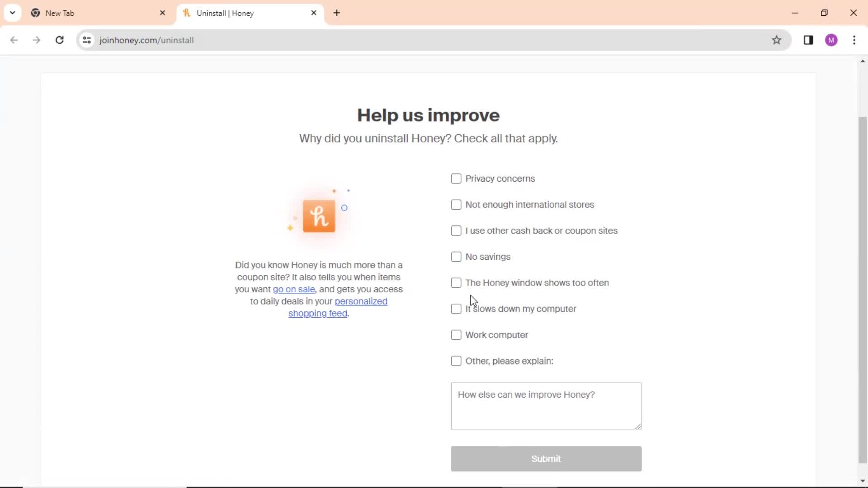The width and height of the screenshot is (868, 488).
Task: Check the Work computer option
Action: coord(456,335)
